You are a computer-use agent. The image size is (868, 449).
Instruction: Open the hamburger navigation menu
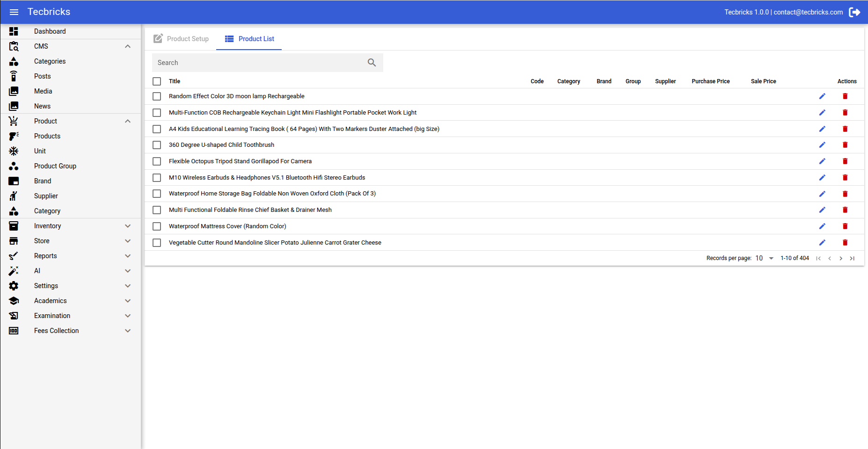tap(14, 12)
